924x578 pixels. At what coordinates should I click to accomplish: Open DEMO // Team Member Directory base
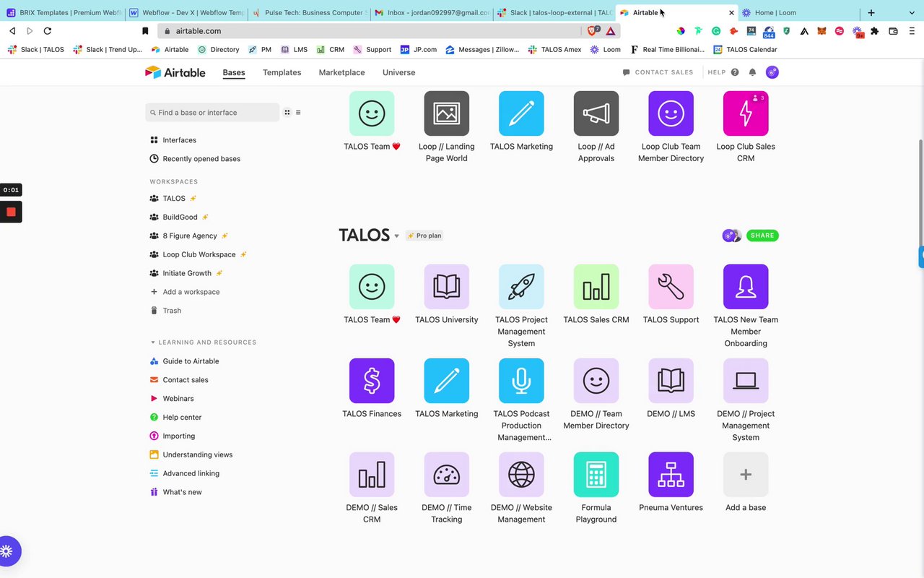pyautogui.click(x=596, y=381)
